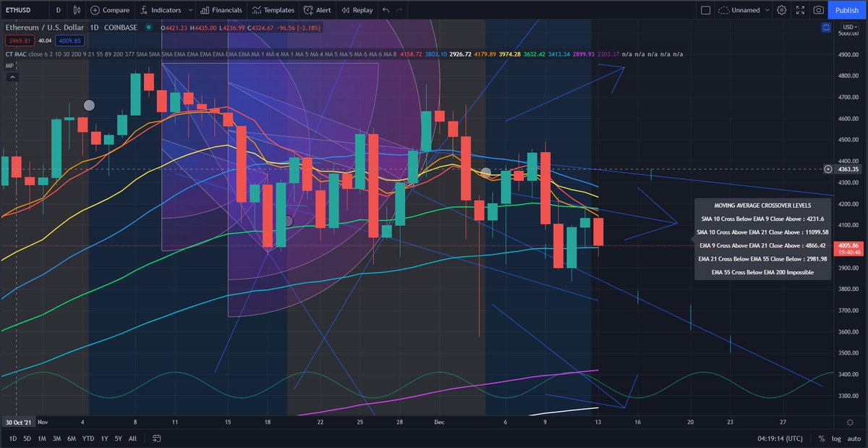The height and width of the screenshot is (448, 868).
Task: Open the time axis settings gear
Action: tap(850, 421)
